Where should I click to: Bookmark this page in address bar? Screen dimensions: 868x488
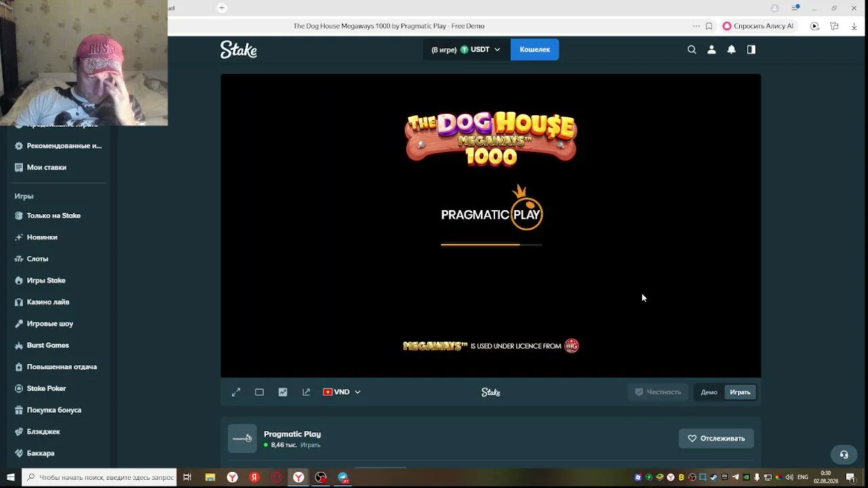coord(709,26)
